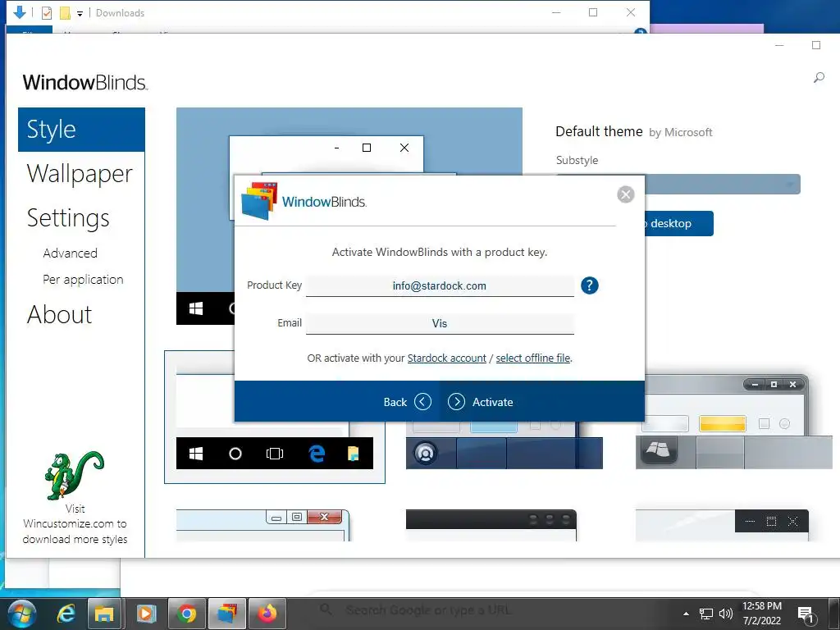Click the Downloads window blue arrow icon
Viewport: 840px width, 630px height.
20,12
